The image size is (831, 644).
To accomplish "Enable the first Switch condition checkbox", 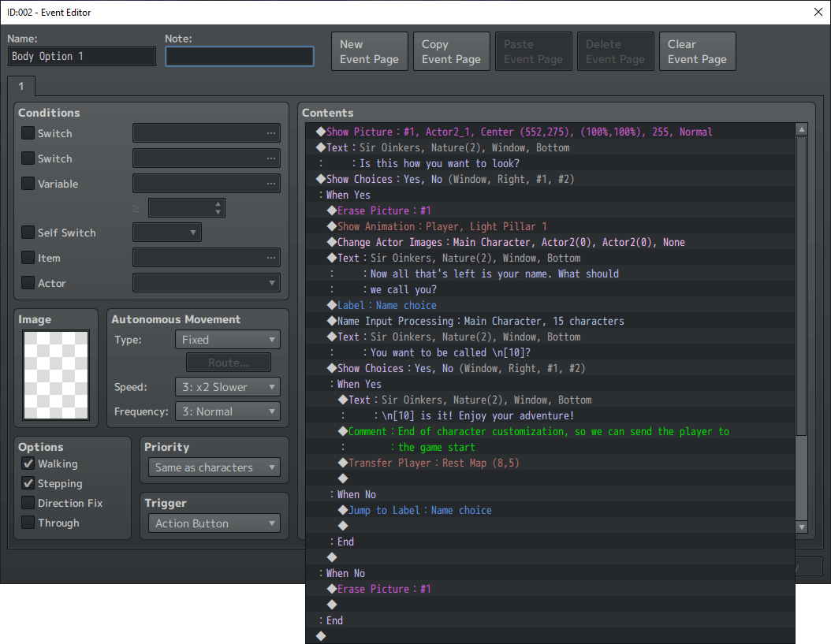I will [28, 133].
